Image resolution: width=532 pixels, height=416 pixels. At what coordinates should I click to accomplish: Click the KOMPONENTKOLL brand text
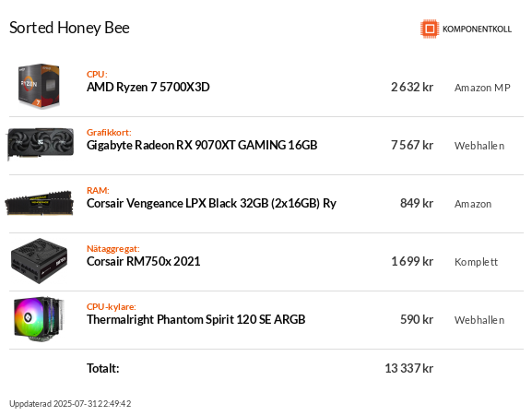477,30
